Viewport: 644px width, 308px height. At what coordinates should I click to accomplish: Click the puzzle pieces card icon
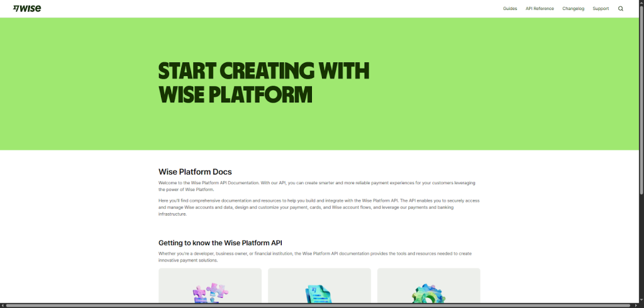[x=210, y=293]
